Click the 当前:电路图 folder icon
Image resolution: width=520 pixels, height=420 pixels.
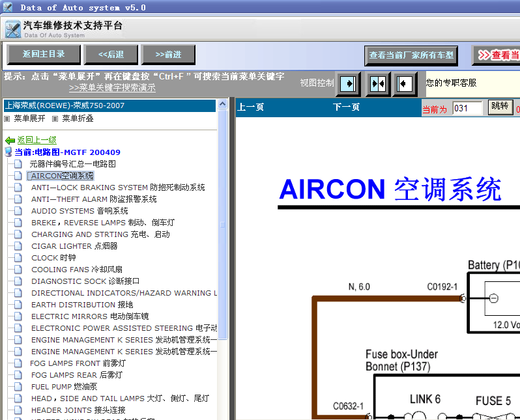pyautogui.click(x=8, y=152)
